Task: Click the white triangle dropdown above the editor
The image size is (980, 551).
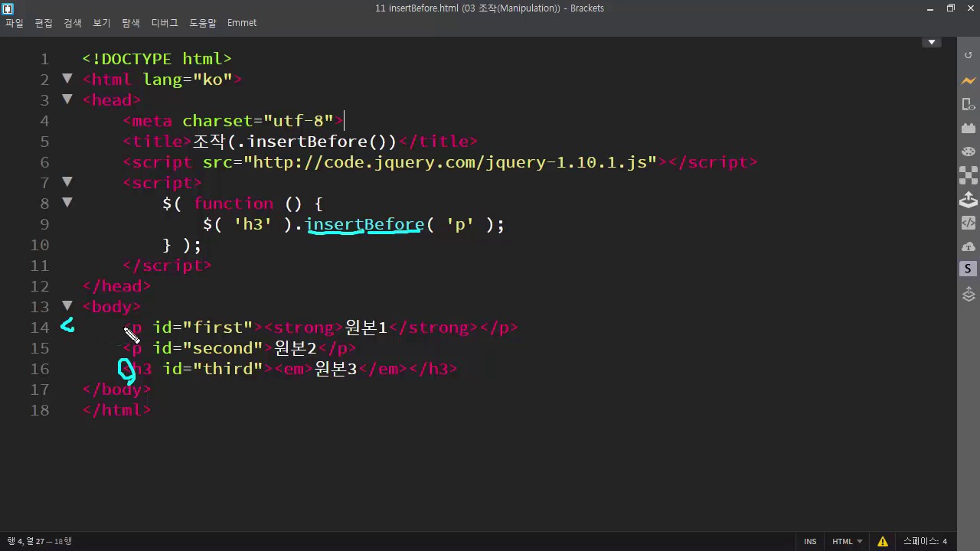Action: 932,42
